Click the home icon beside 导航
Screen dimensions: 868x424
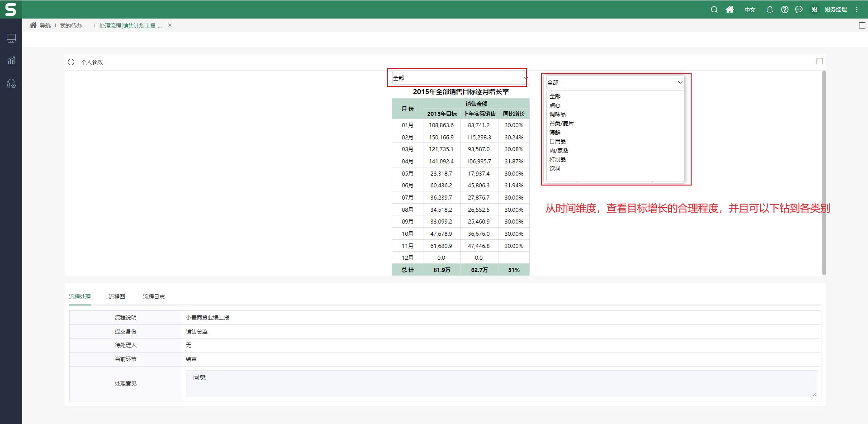pyautogui.click(x=33, y=25)
